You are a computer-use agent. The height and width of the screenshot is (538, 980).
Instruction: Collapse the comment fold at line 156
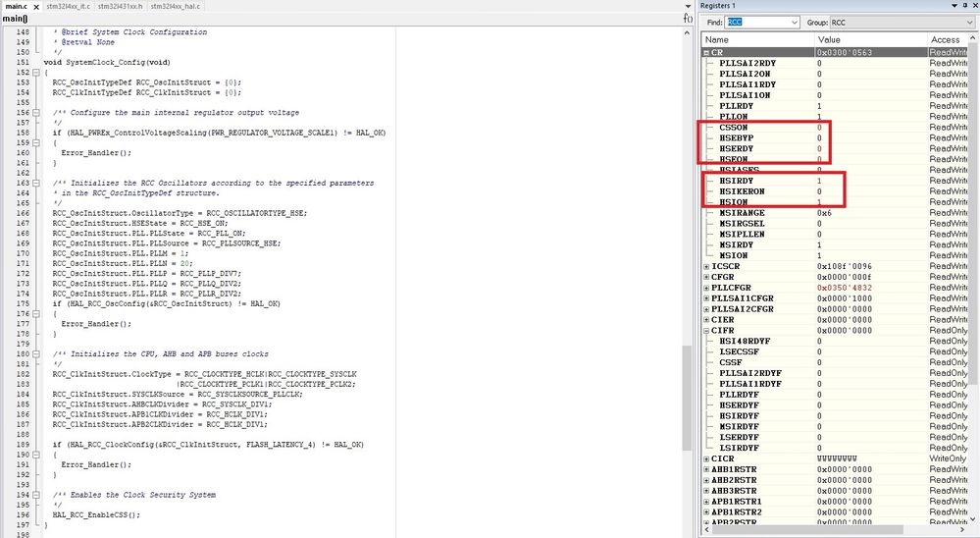(x=37, y=113)
